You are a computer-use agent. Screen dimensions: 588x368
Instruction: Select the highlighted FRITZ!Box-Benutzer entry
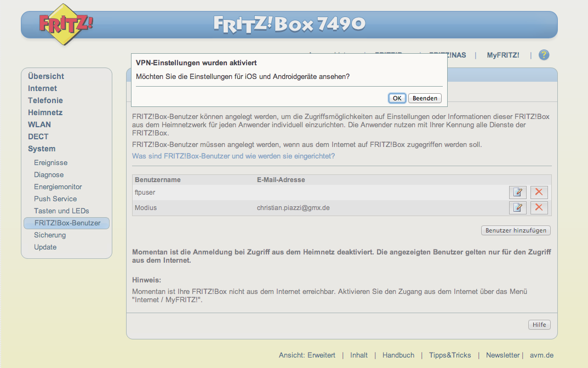point(67,223)
